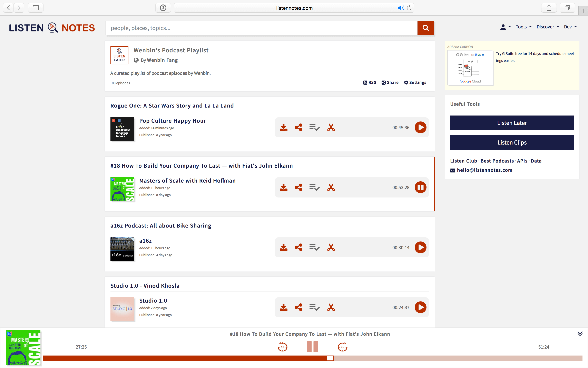Clip the Studio 1.0 Vinod Khosla episode
Image resolution: width=588 pixels, height=368 pixels.
(331, 307)
